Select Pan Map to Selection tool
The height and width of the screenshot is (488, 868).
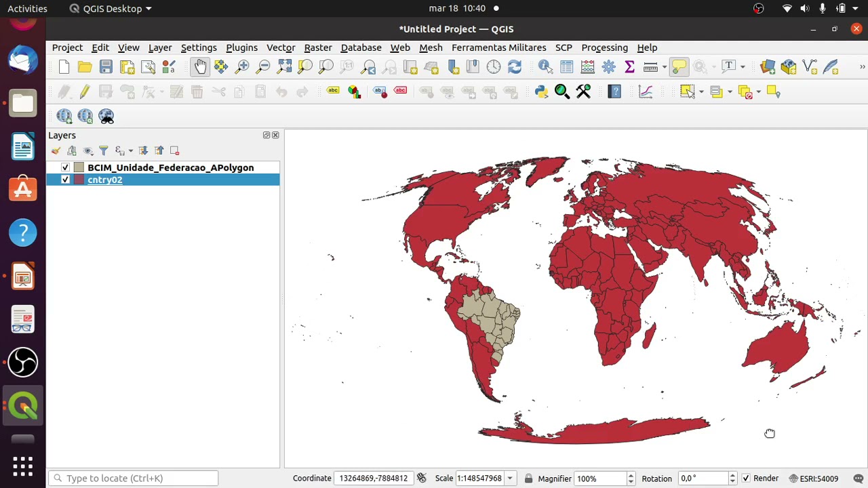[221, 67]
